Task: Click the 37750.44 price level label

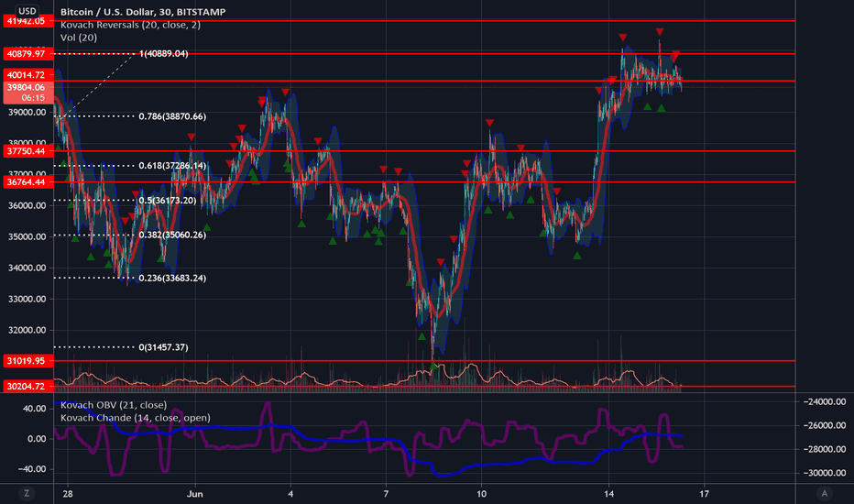Action: [x=27, y=151]
